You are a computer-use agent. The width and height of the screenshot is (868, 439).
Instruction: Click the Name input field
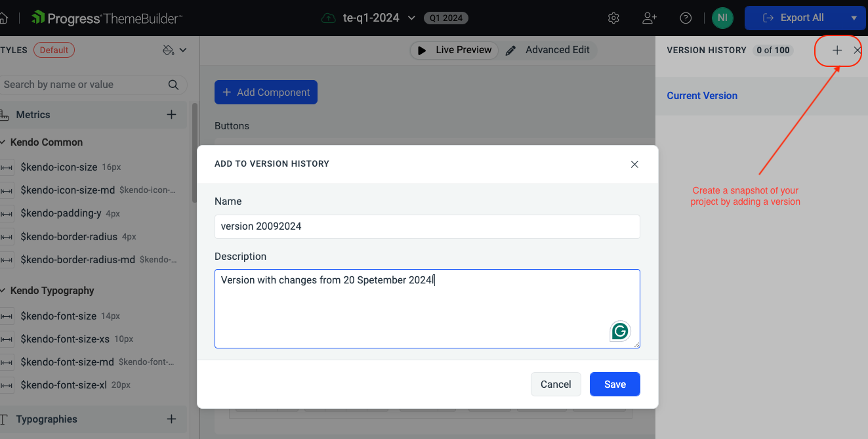[x=426, y=226]
